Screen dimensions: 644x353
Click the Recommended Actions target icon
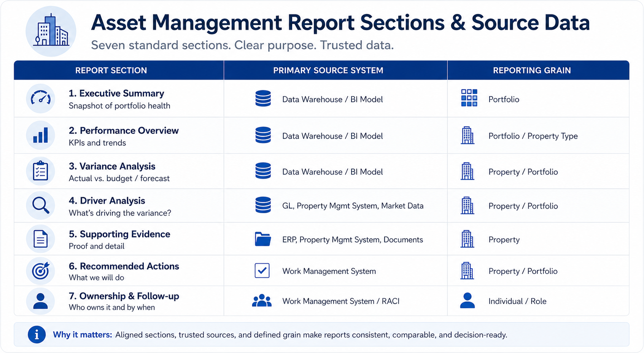click(41, 271)
